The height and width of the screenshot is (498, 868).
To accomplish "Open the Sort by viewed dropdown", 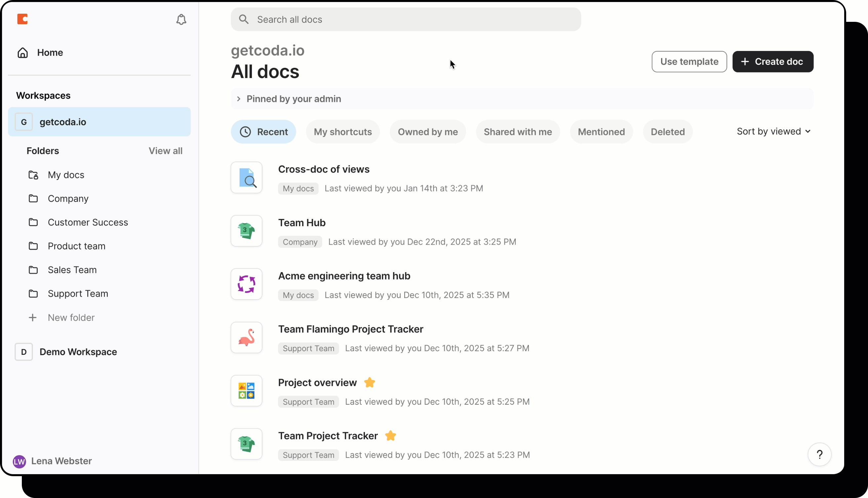I will tap(774, 131).
